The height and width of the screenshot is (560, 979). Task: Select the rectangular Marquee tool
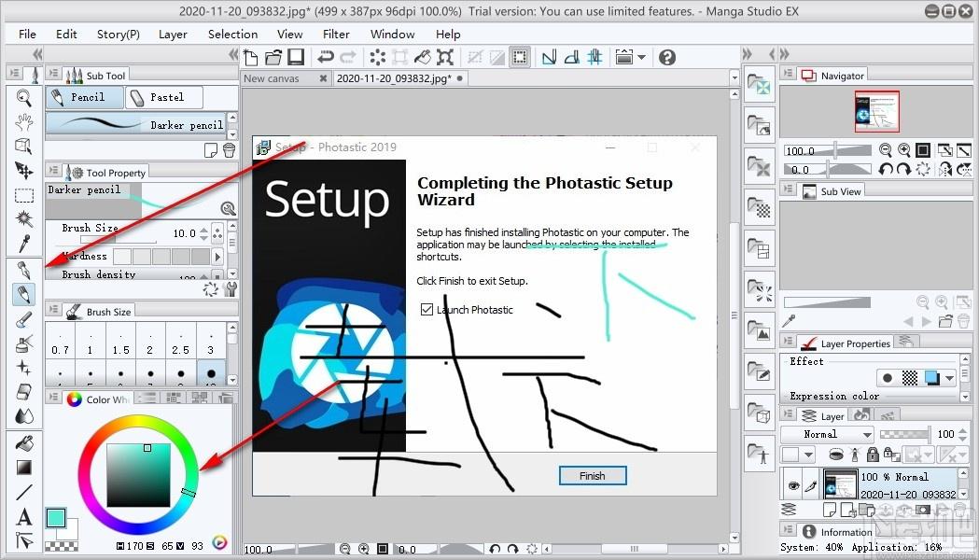[23, 195]
